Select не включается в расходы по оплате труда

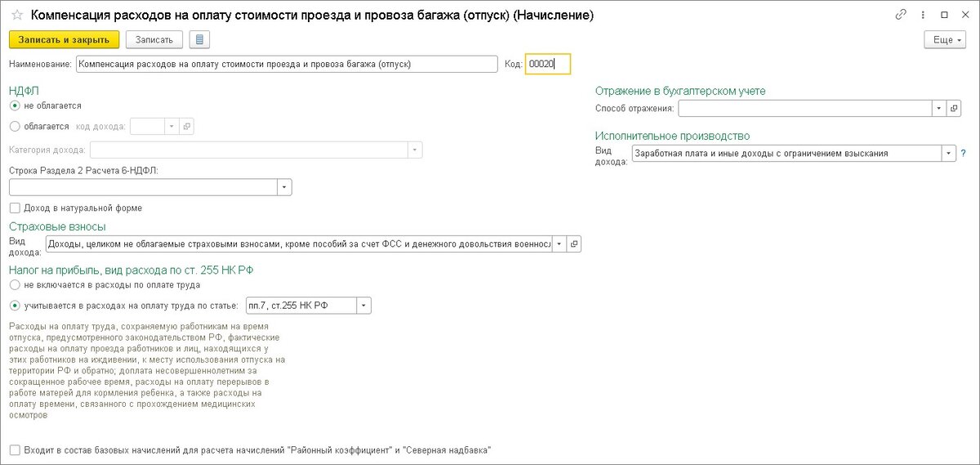click(x=14, y=285)
